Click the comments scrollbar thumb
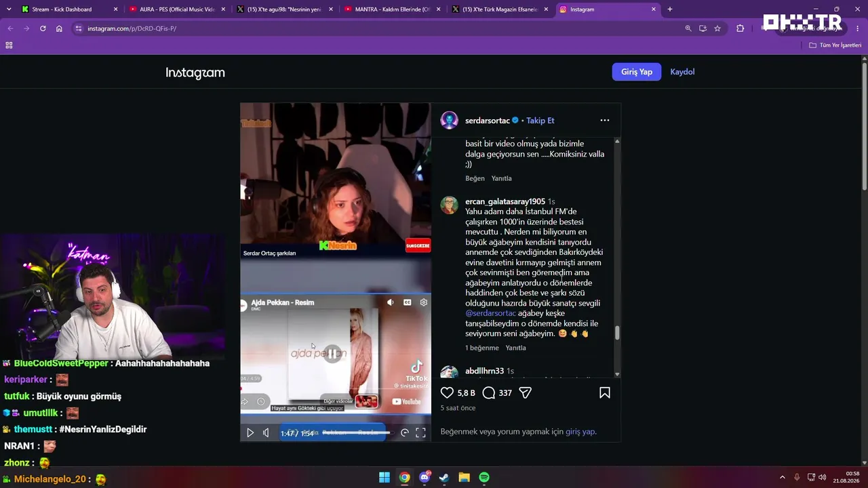868x488 pixels. click(x=617, y=333)
